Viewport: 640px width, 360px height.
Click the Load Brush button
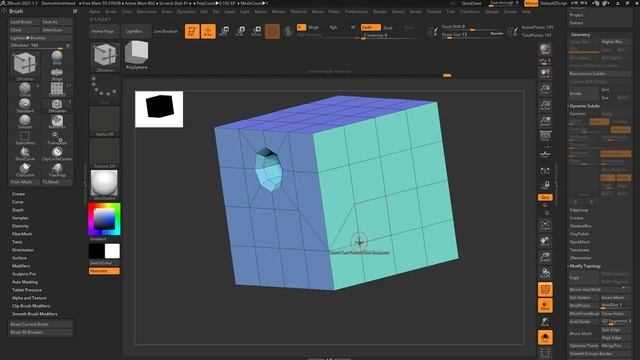click(x=25, y=22)
